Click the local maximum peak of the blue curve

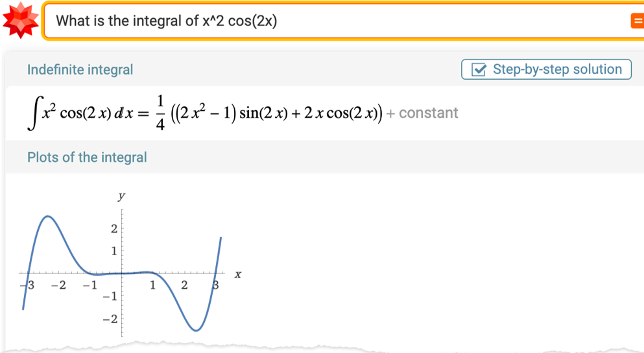[48, 216]
